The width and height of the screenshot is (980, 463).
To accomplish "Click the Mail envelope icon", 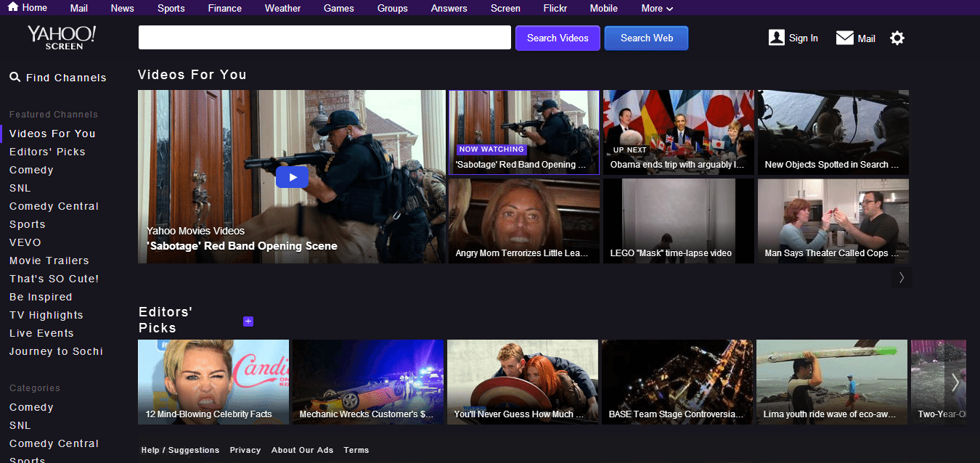I will coord(844,38).
